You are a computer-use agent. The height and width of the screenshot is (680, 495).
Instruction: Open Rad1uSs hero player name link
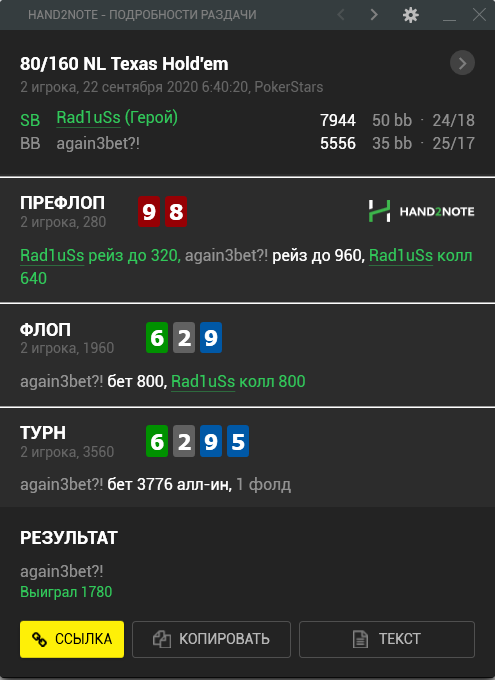point(89,118)
